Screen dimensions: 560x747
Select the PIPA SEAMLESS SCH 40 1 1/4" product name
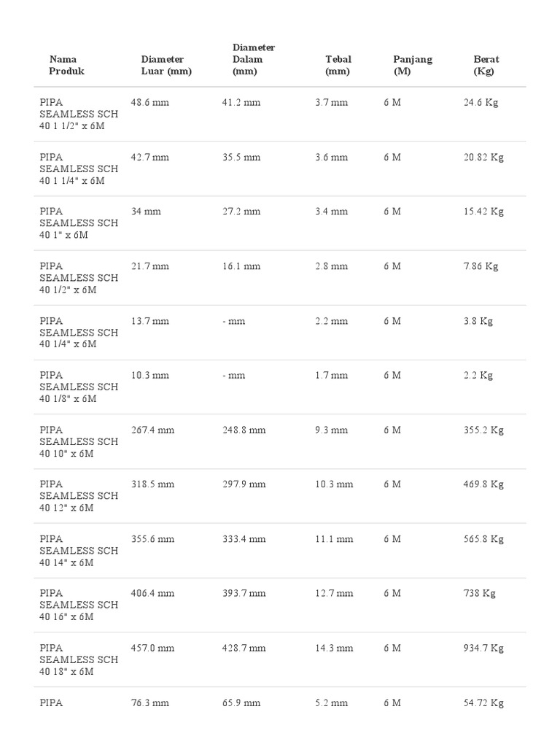coord(79,169)
